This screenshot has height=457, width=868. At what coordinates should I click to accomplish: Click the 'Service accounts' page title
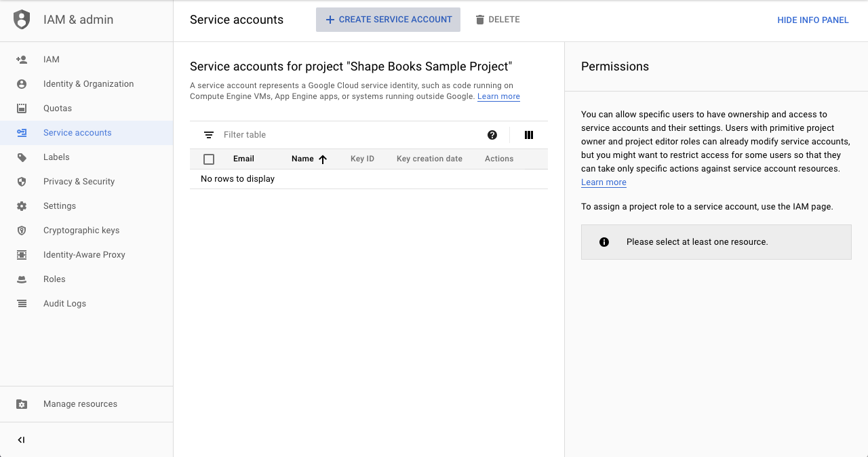point(237,20)
